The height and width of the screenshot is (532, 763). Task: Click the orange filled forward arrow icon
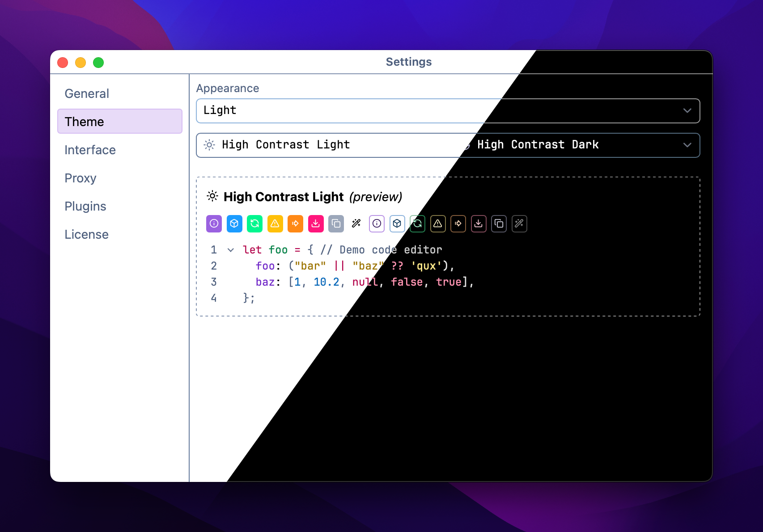coord(295,224)
